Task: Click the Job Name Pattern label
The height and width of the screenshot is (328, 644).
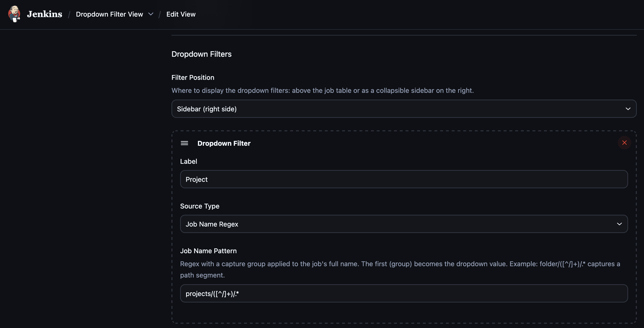Action: coord(208,251)
